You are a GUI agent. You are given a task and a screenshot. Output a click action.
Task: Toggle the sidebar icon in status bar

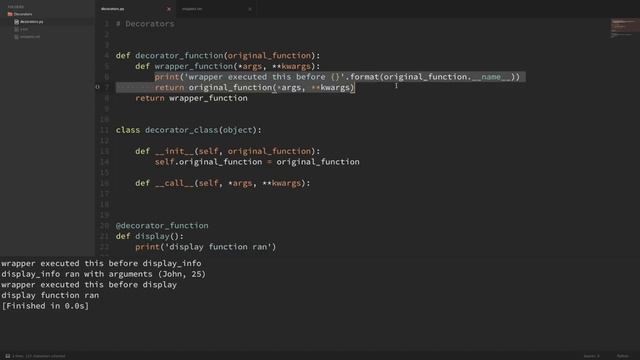(x=7, y=356)
